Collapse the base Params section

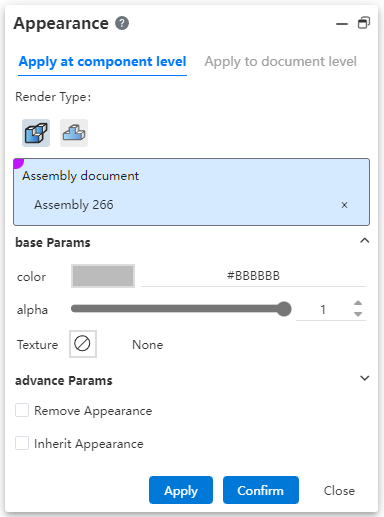[365, 241]
